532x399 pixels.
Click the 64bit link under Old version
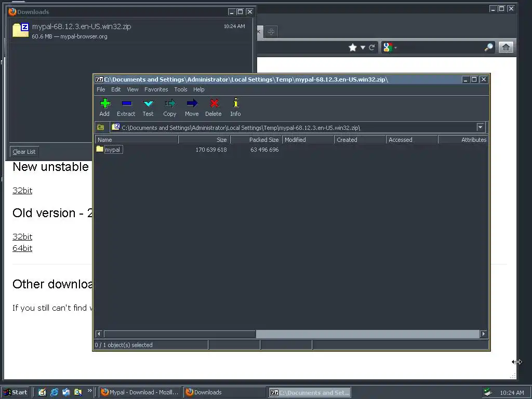(22, 248)
